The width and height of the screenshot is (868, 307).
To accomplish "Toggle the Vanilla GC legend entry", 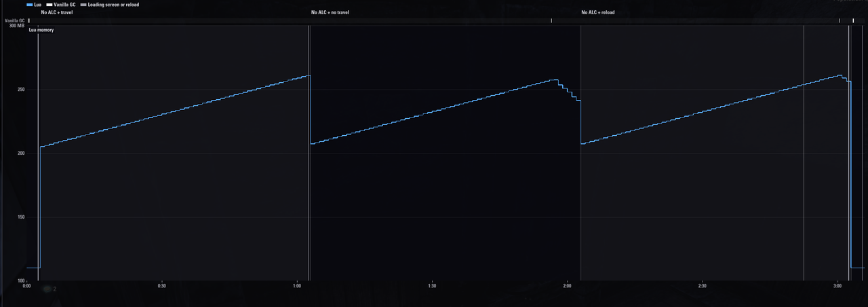I will (x=61, y=5).
